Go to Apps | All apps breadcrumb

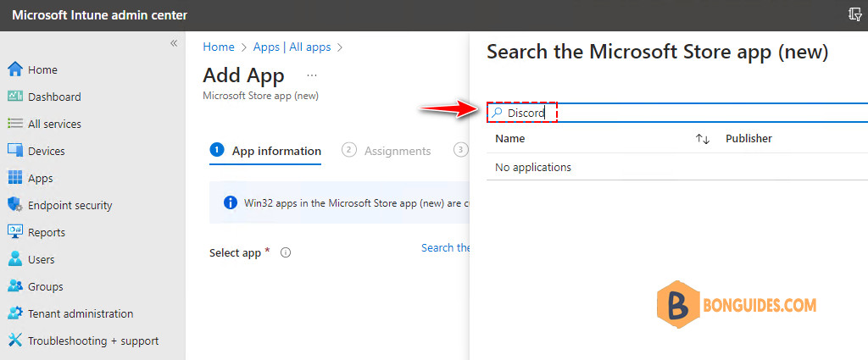292,47
